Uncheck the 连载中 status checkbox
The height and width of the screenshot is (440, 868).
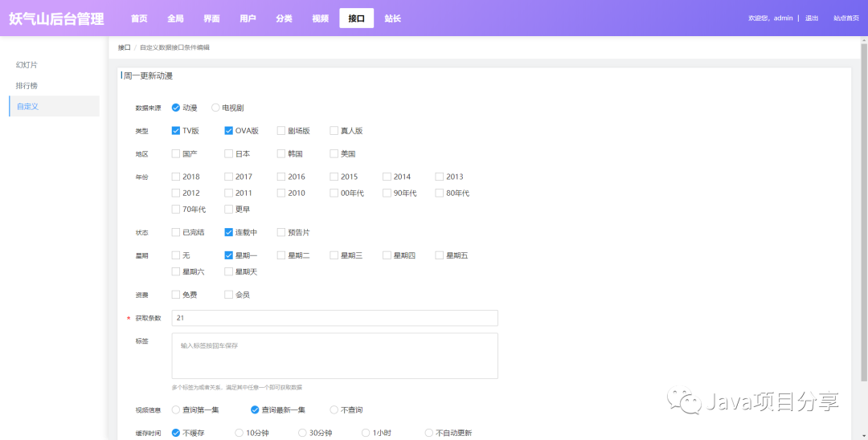click(228, 232)
